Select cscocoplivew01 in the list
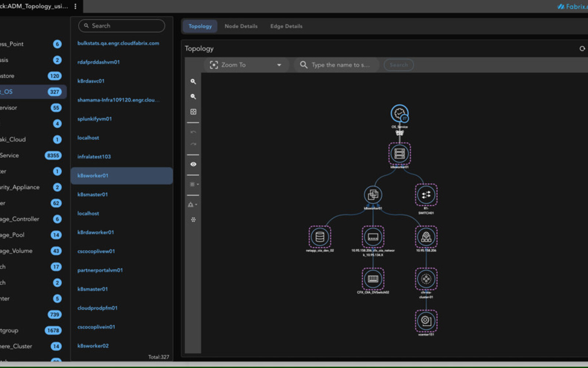Image resolution: width=588 pixels, height=368 pixels. point(96,251)
